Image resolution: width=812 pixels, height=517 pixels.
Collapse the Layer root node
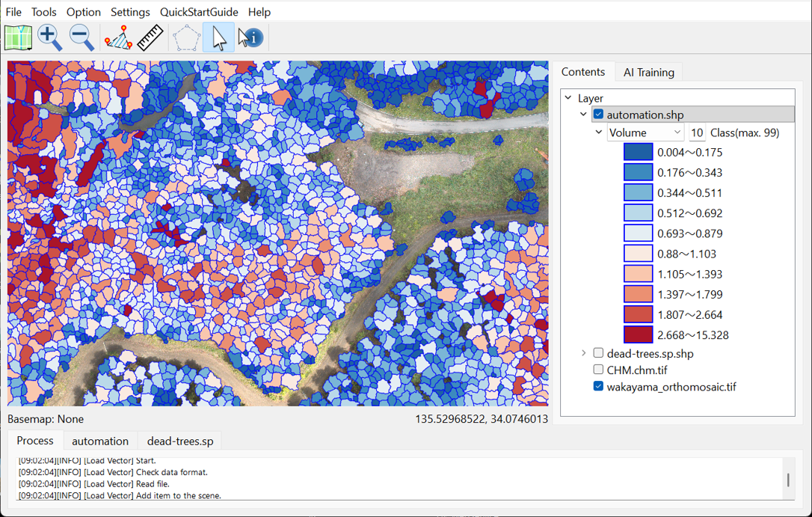tap(568, 98)
